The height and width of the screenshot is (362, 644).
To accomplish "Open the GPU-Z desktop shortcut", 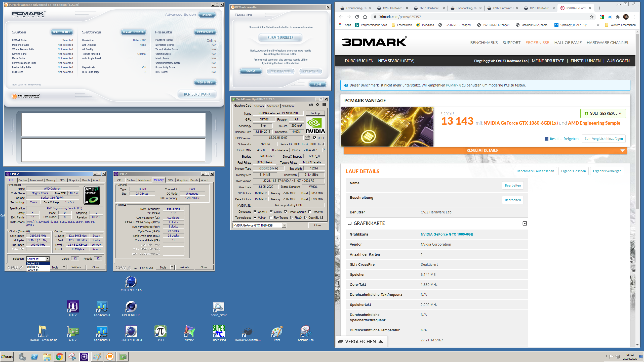I will tap(73, 334).
